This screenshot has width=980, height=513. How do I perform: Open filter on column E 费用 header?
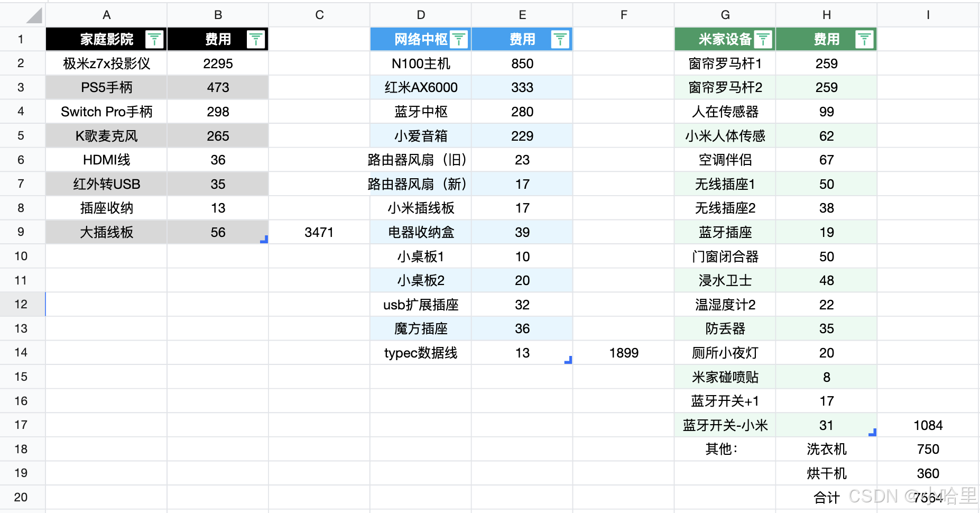(x=560, y=39)
